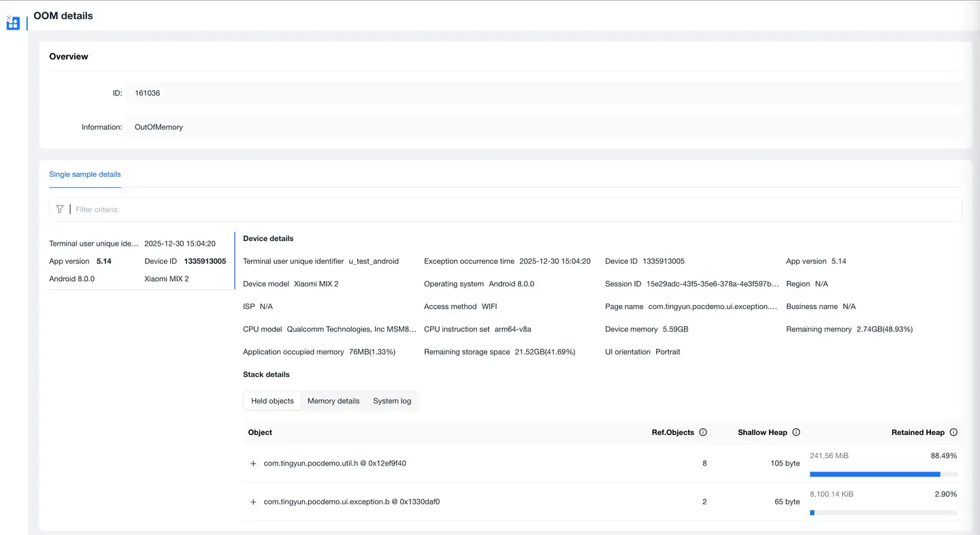Image resolution: width=980 pixels, height=535 pixels.
Task: Expand com.tingyun.pocdemo.ui.exception.b object row
Action: tap(253, 502)
